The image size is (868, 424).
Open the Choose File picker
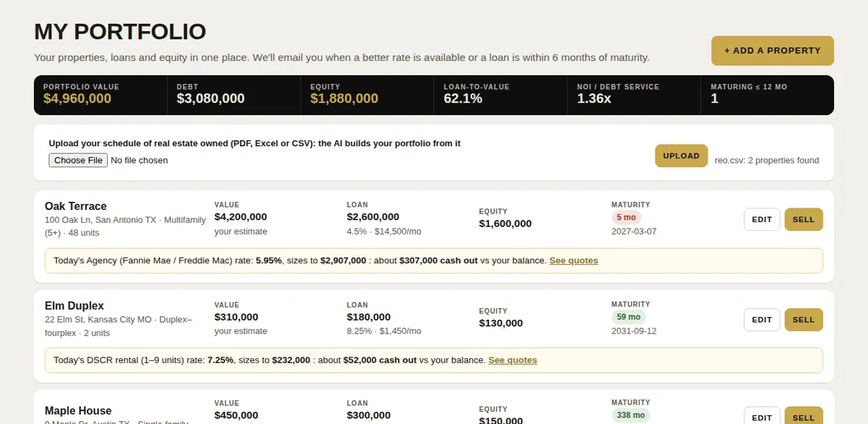coord(78,160)
